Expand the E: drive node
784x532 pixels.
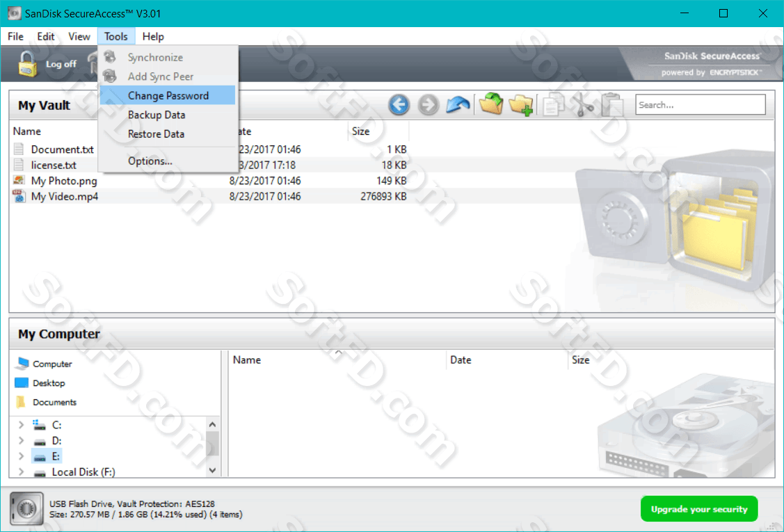[21, 456]
